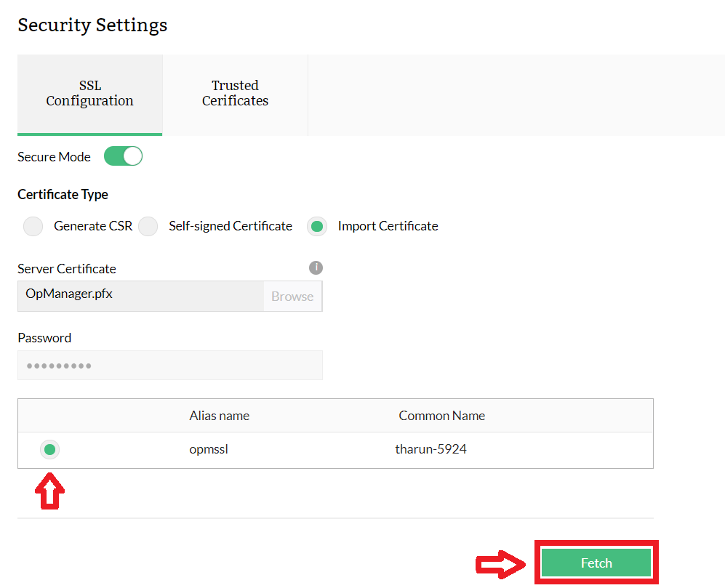Select the opmssl alias radio button
725x588 pixels.
(x=49, y=450)
